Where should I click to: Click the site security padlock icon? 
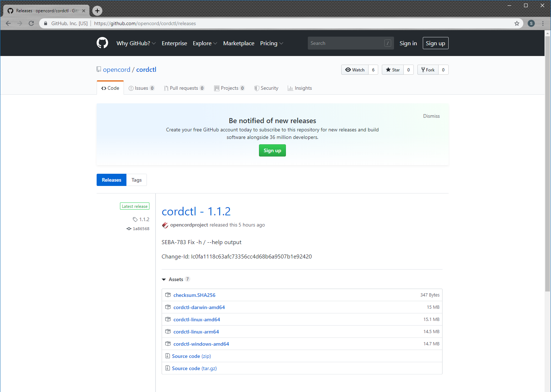(x=46, y=23)
